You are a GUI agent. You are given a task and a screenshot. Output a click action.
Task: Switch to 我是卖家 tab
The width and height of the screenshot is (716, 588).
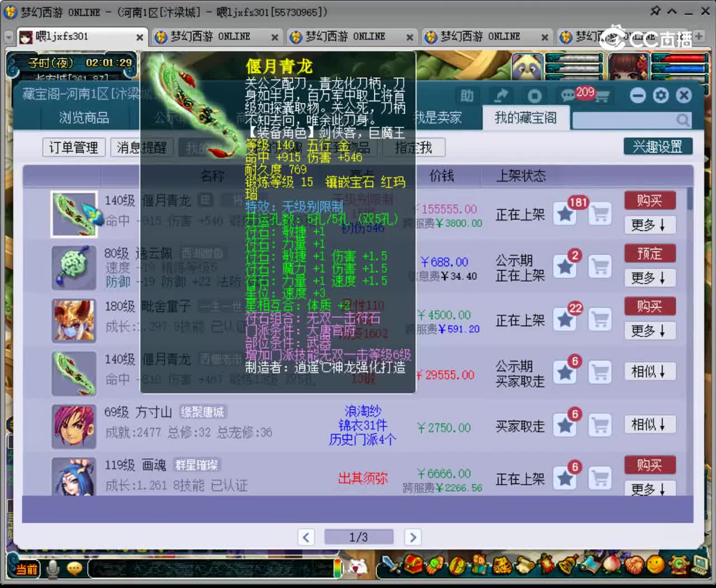437,118
